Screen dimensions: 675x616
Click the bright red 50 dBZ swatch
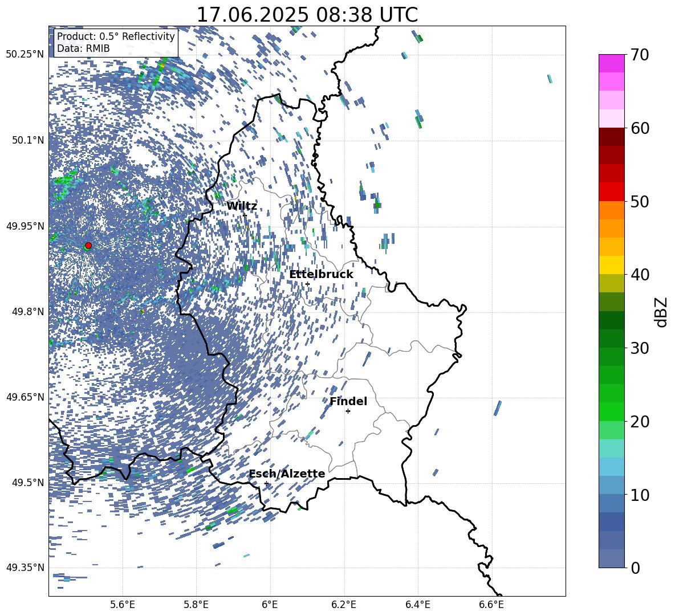tap(611, 192)
